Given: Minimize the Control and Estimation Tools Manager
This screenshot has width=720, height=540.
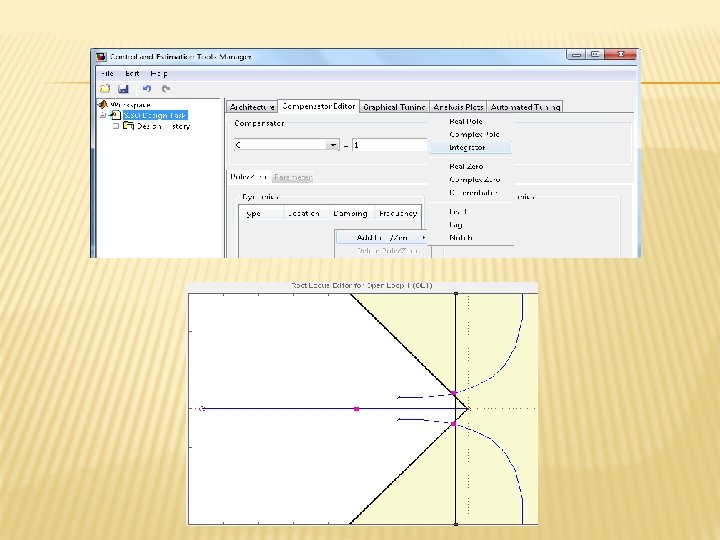Looking at the screenshot, I should pos(577,55).
